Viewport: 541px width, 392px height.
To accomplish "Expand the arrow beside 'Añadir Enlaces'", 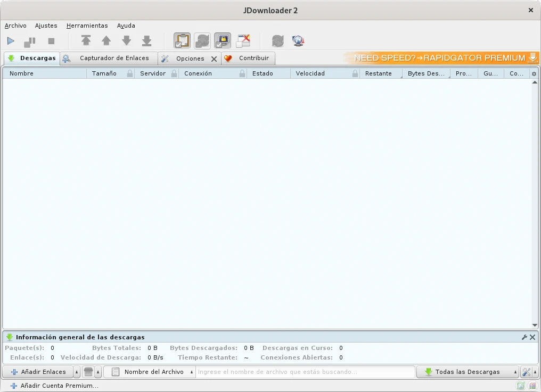I will tap(77, 372).
